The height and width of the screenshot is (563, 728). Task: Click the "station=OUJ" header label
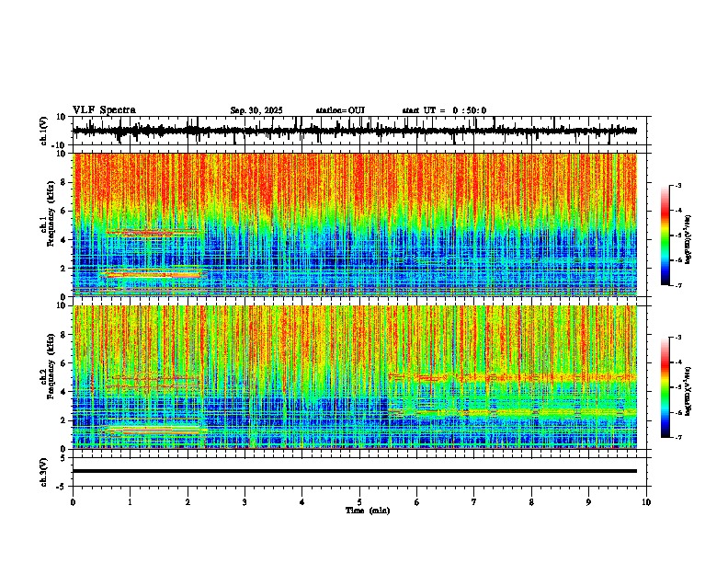point(340,110)
